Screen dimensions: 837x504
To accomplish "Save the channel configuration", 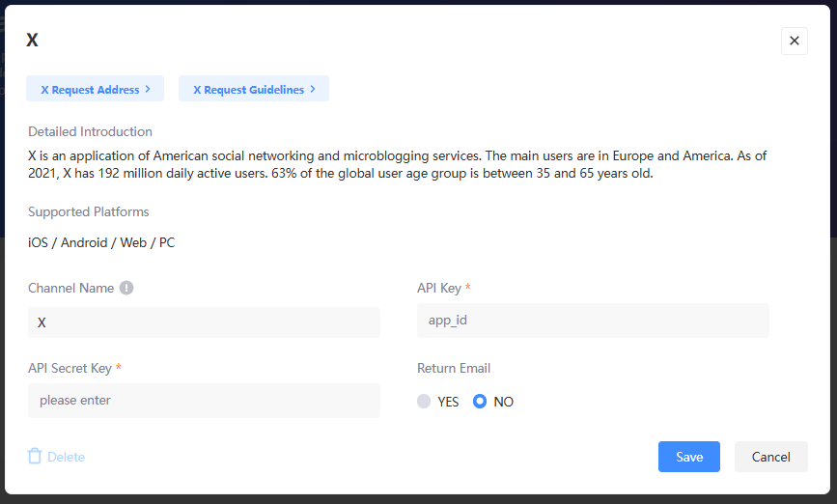I will [688, 457].
